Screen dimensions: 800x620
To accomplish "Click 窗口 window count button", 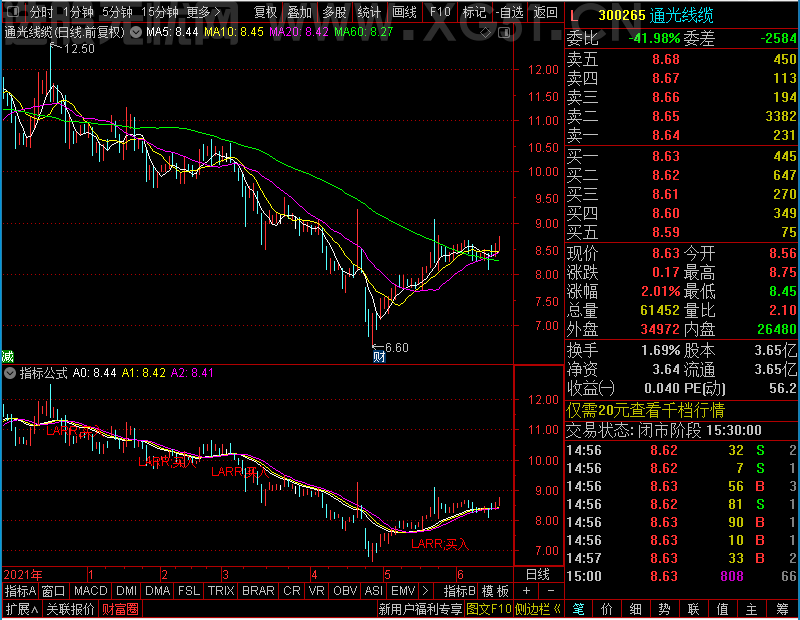I will tap(54, 591).
